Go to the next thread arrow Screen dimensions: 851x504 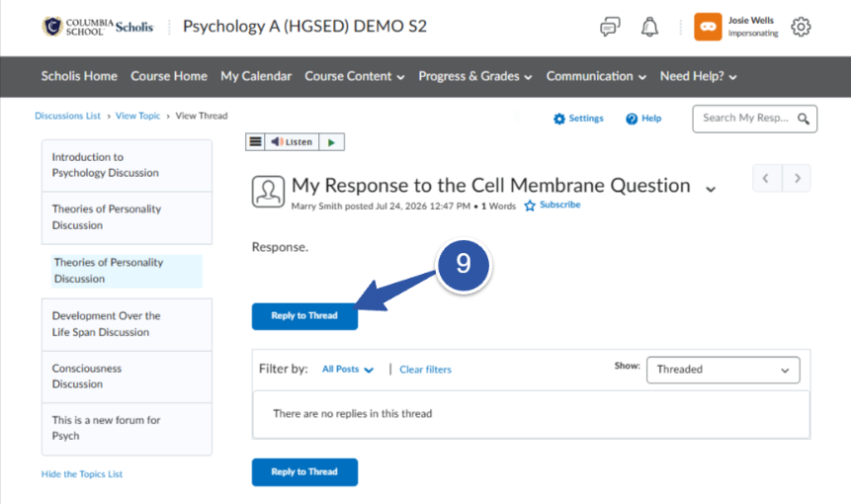pos(797,178)
